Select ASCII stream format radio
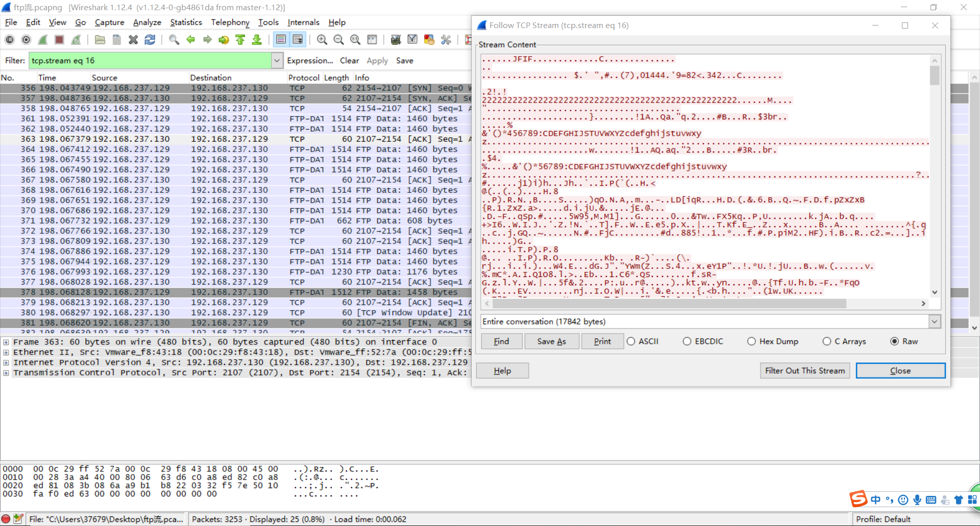This screenshot has height=526, width=980. tap(631, 341)
